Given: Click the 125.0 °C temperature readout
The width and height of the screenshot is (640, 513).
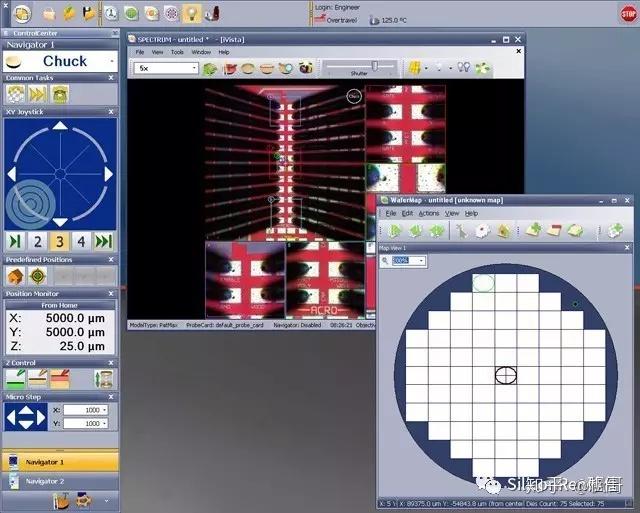Looking at the screenshot, I should [394, 20].
